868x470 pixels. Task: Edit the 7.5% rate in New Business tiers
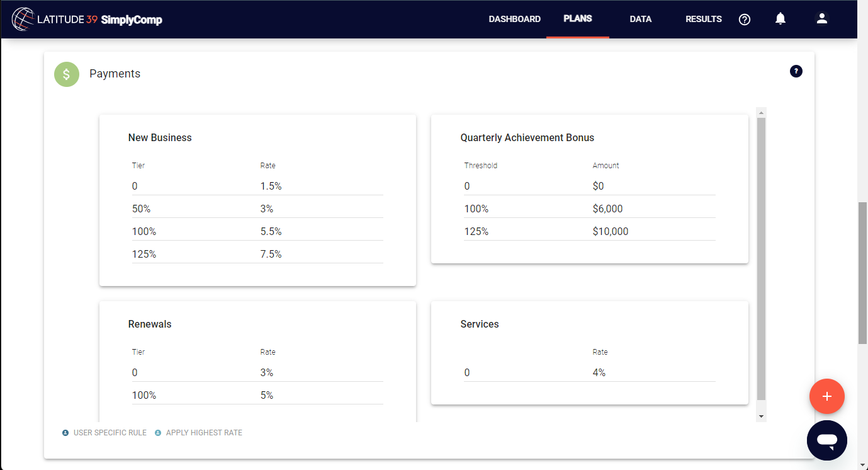[x=271, y=253]
